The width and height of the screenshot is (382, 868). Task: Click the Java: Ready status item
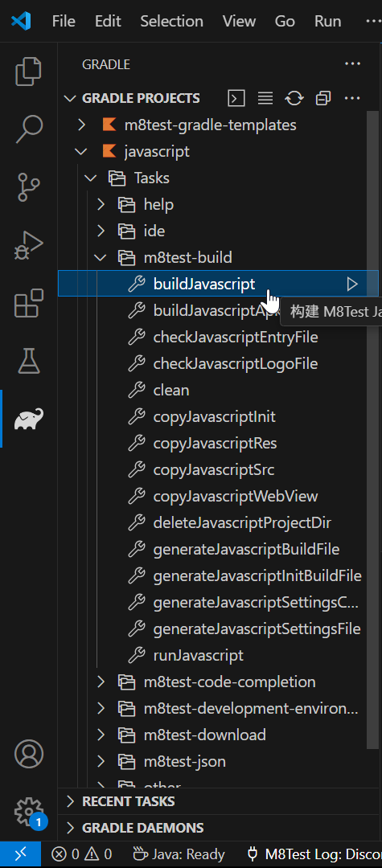pos(179,854)
